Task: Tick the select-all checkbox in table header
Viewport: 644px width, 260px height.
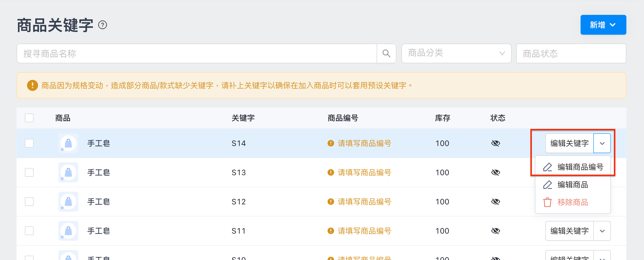Action: [x=29, y=118]
